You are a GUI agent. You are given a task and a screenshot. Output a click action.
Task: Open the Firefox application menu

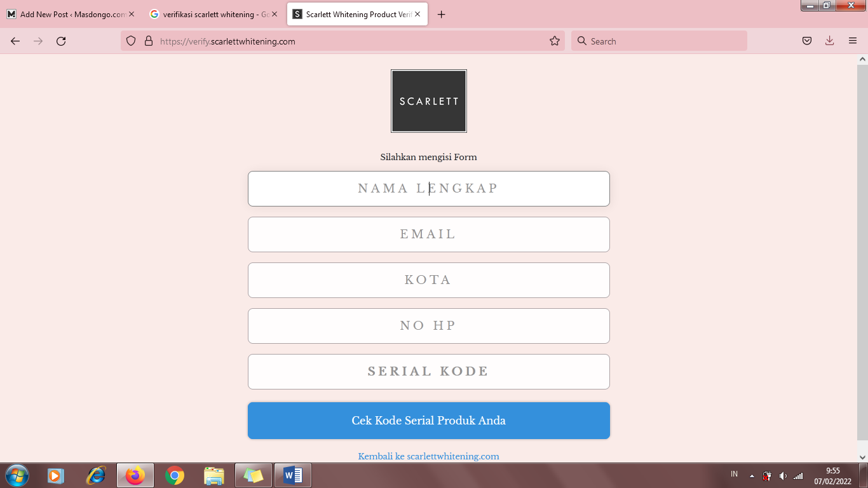coord(853,40)
